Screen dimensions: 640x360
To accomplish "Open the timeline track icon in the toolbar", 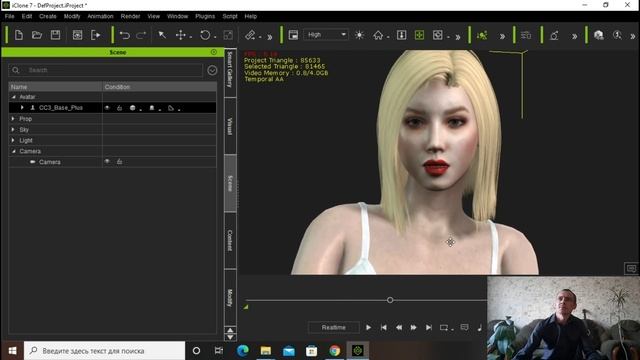I will pyautogui.click(x=526, y=35).
